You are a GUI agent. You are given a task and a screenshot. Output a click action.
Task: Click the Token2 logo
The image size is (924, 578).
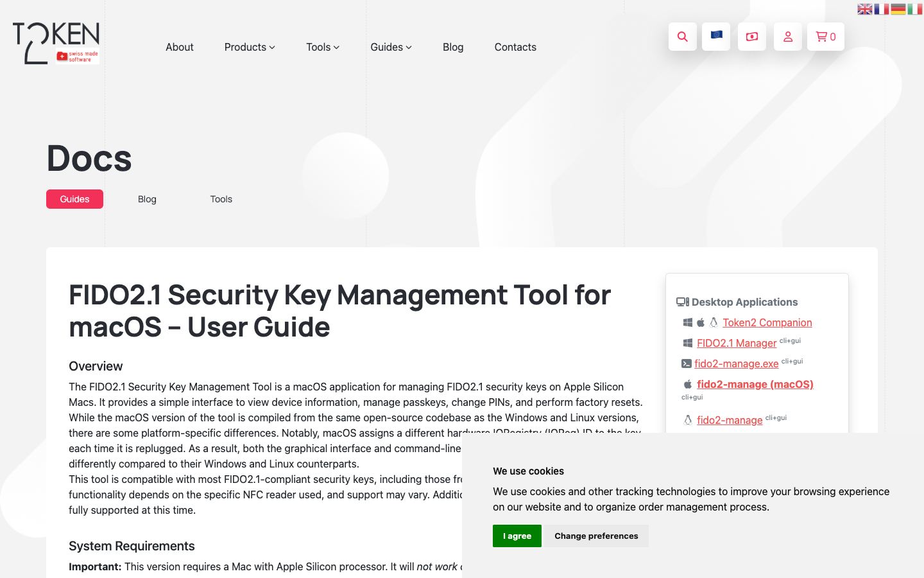pos(56,43)
